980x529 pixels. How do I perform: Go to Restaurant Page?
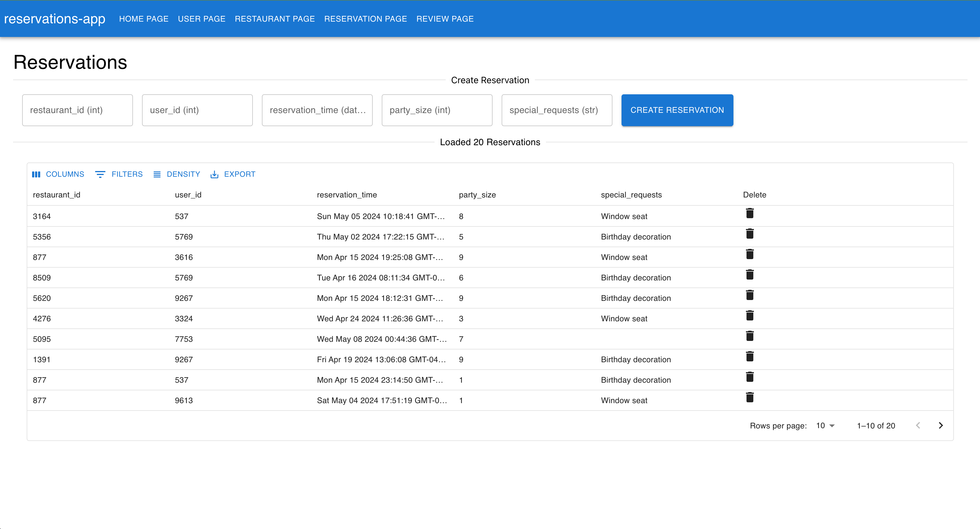point(275,19)
